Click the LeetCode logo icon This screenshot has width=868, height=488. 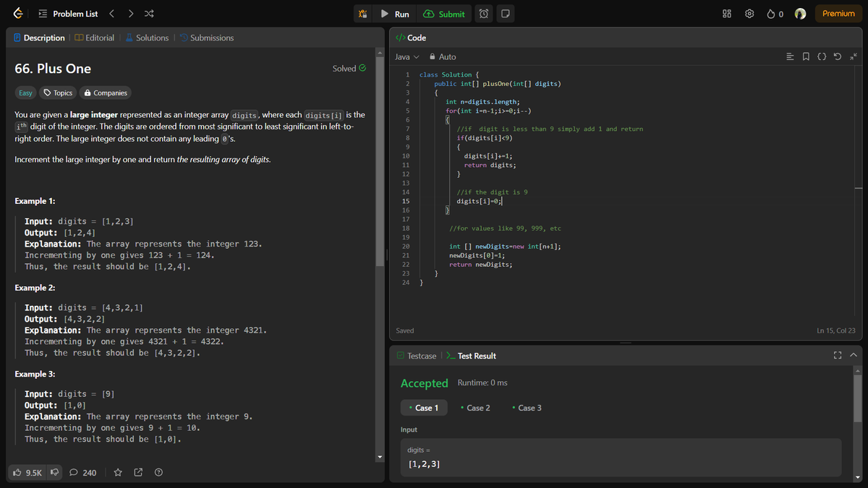tap(17, 14)
